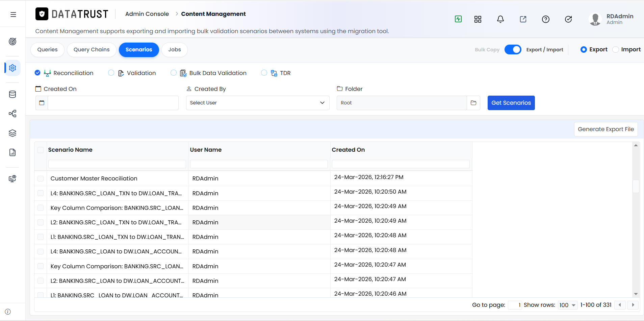Click the stacked layers icon in the sidebar
644x321 pixels.
coord(12,133)
